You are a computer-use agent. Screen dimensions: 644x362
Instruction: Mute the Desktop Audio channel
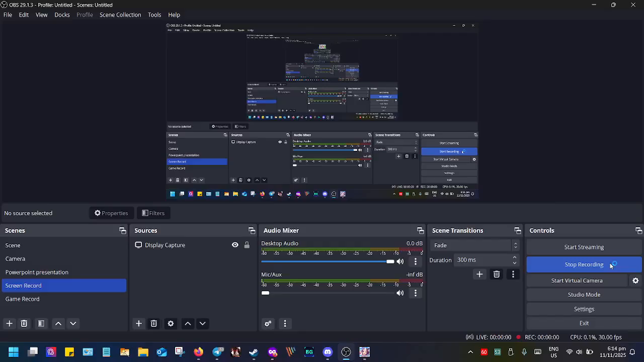(400, 261)
